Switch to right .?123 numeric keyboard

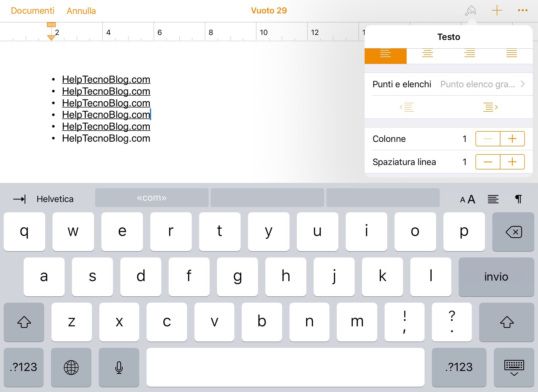(x=459, y=367)
